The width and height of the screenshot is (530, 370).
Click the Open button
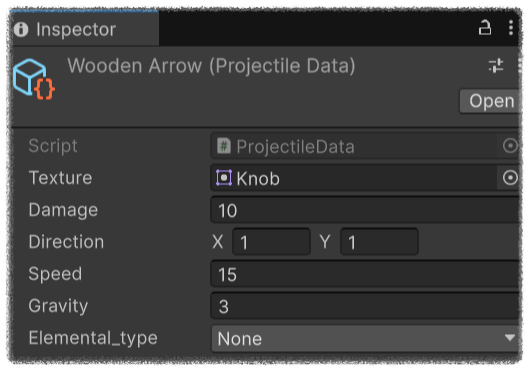[490, 101]
